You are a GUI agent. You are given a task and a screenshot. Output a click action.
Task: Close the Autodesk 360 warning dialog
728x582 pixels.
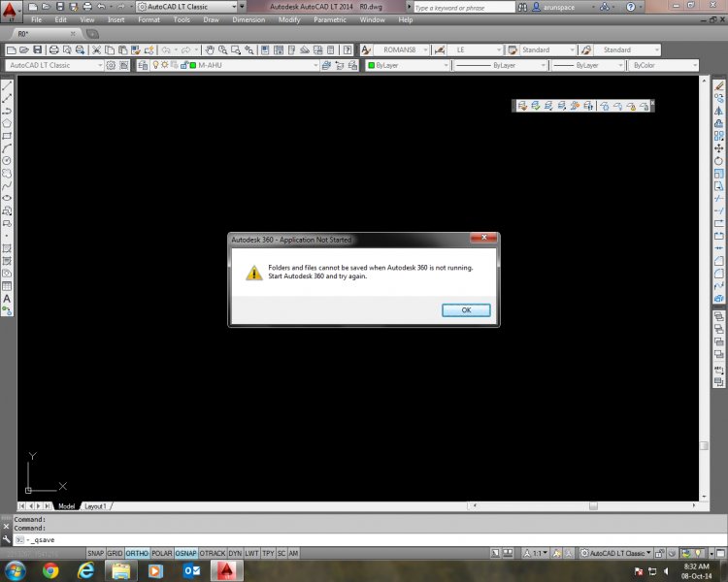pos(483,238)
